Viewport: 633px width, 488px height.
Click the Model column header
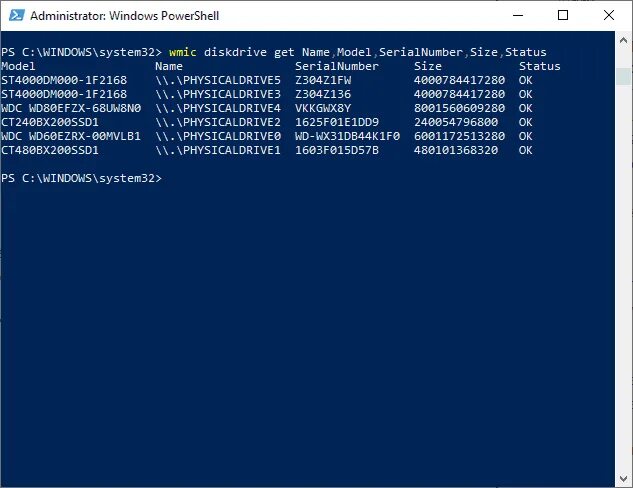pyautogui.click(x=18, y=66)
